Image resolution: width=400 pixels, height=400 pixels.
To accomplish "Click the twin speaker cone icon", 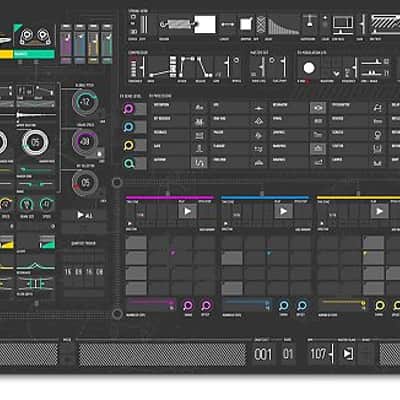I will (35, 37).
